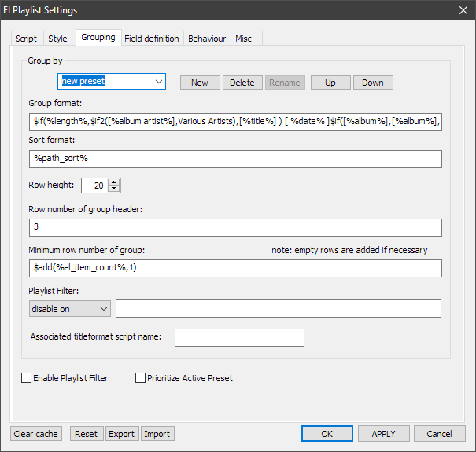
Task: Enable the Playlist Filter checkbox
Action: (x=27, y=378)
